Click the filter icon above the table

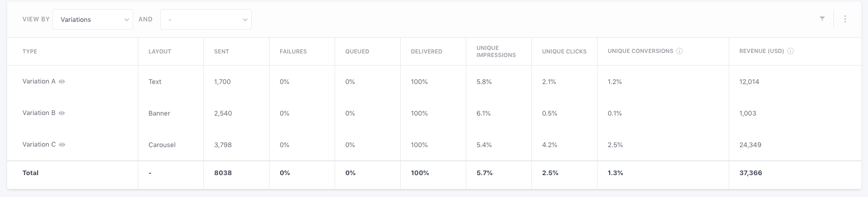822,19
